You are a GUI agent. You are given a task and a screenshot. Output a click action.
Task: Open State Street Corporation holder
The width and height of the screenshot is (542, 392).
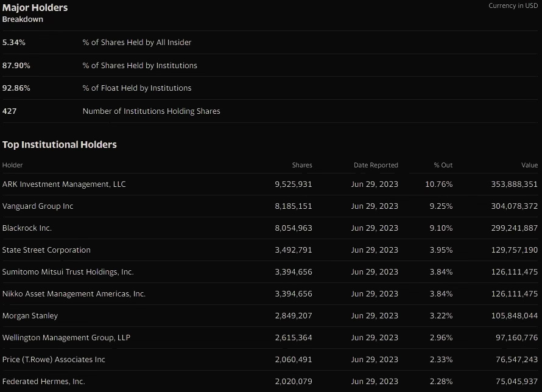(46, 250)
